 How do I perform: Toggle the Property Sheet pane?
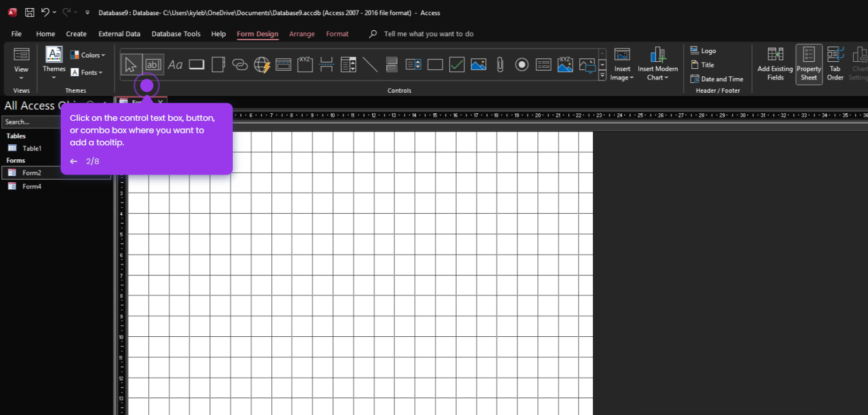point(809,64)
